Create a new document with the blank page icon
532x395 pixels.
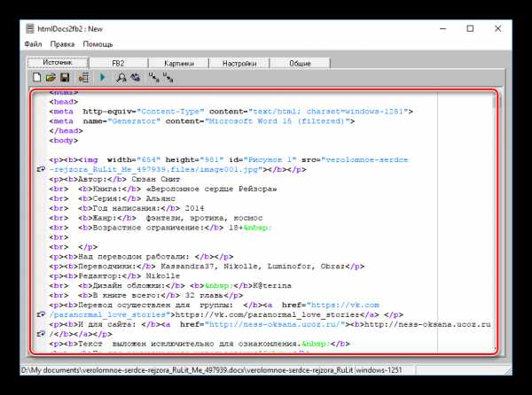(x=36, y=78)
